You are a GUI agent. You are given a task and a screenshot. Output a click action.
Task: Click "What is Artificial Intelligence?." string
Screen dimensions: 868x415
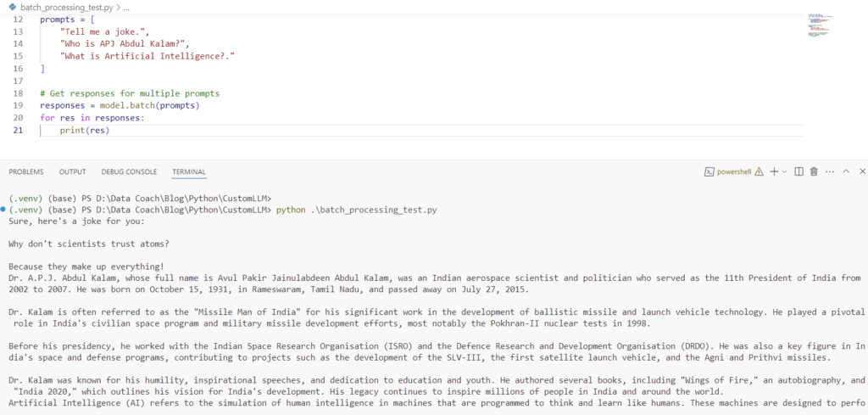147,56
